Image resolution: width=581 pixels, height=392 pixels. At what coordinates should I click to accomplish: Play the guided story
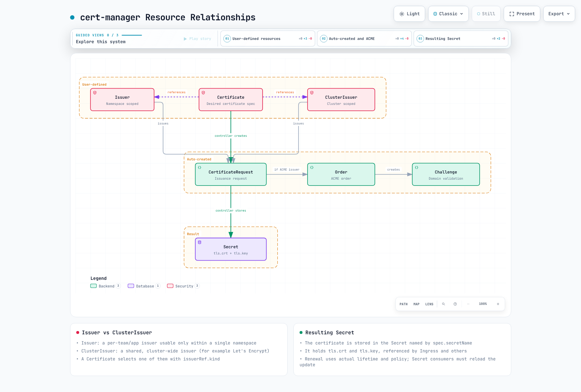197,39
